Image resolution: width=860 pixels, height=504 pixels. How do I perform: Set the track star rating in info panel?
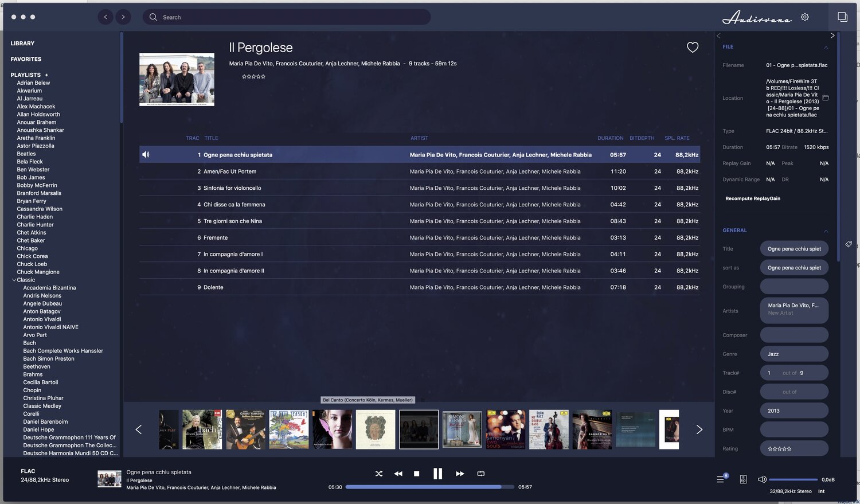[779, 449]
